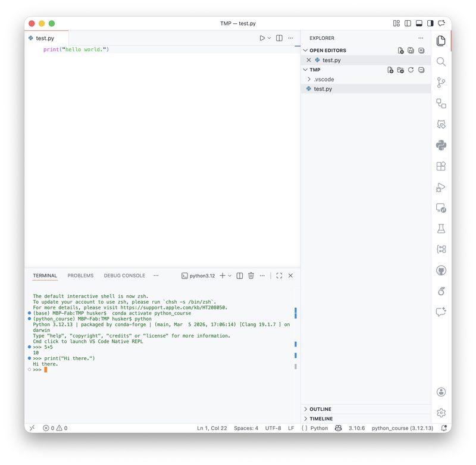Select the python3.12 terminal instance
Image resolution: width=476 pixels, height=465 pixels.
[x=198, y=276]
